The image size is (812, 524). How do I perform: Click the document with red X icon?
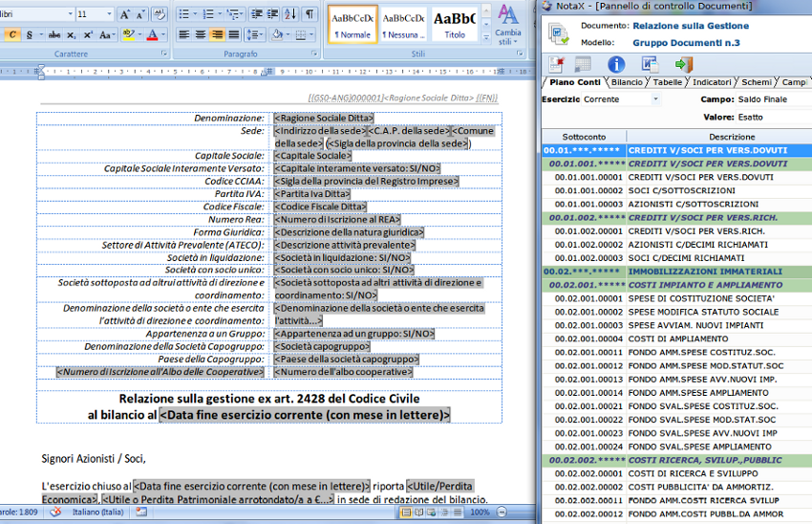click(556, 64)
